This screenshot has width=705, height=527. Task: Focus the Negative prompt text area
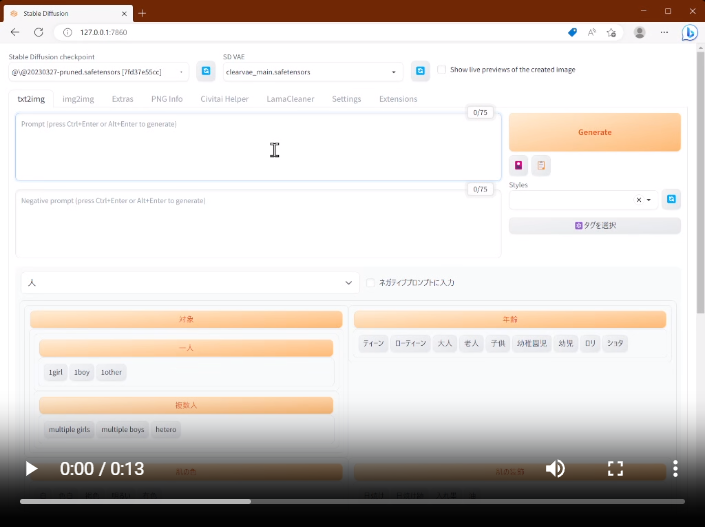click(259, 223)
